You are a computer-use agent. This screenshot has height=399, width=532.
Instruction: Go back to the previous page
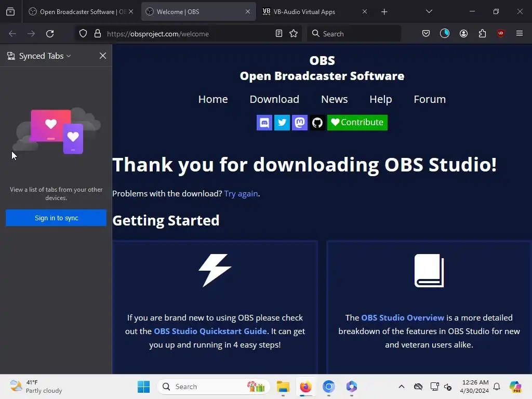[x=12, y=34]
